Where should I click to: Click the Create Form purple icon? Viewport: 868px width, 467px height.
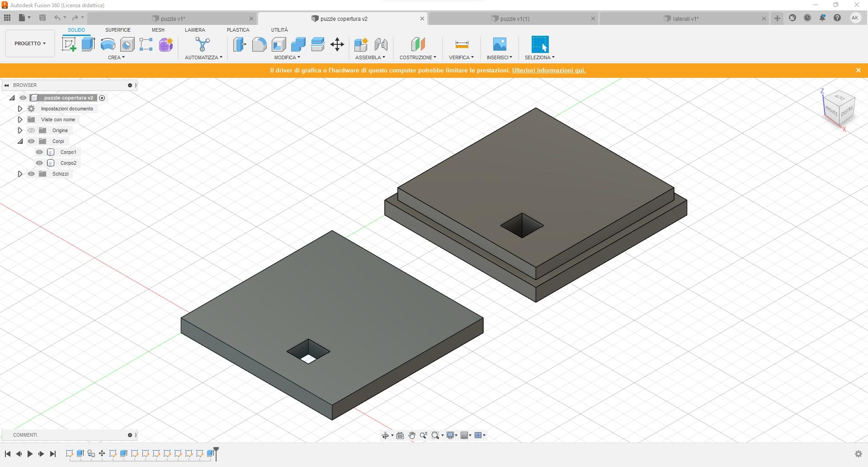[166, 44]
